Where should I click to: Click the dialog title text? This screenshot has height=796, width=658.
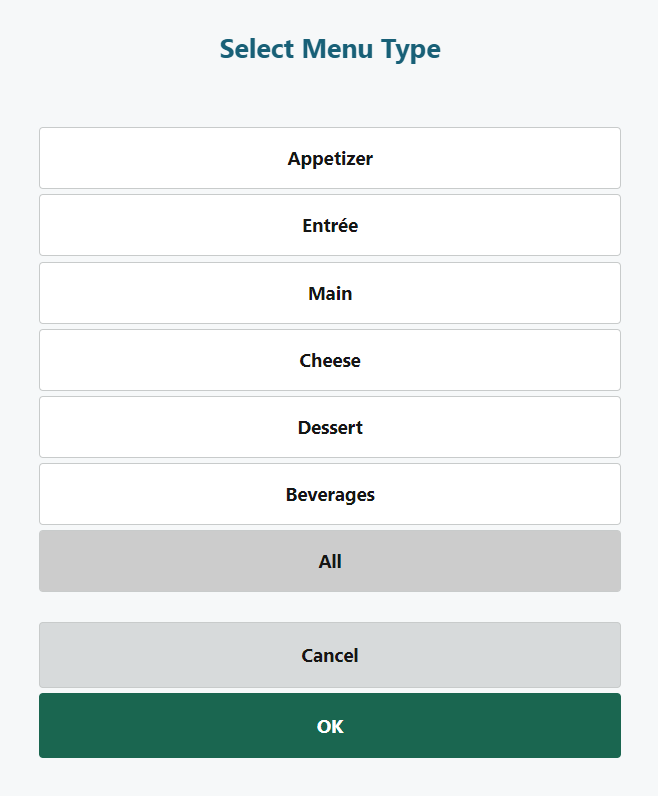tap(330, 49)
